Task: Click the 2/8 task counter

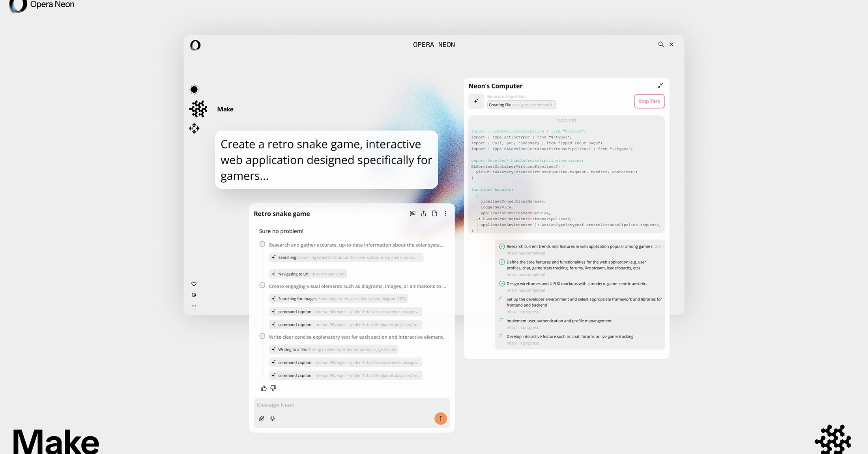Action: pos(658,246)
